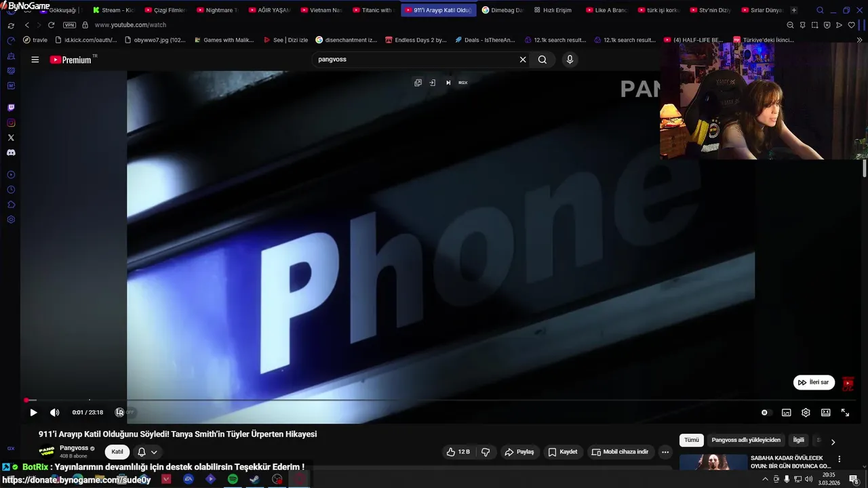This screenshot has width=868, height=488.
Task: Click the browser tab search icon
Action: pyautogui.click(x=820, y=10)
